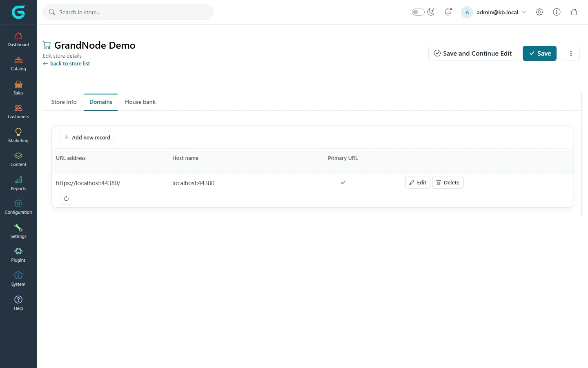Open the Content sidebar menu
The image size is (588, 368).
pyautogui.click(x=18, y=159)
